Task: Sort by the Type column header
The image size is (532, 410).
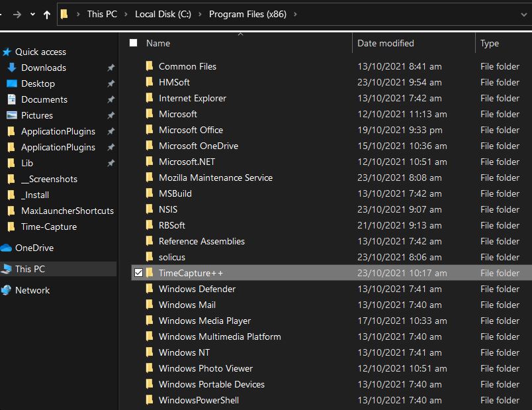Action: click(x=490, y=43)
